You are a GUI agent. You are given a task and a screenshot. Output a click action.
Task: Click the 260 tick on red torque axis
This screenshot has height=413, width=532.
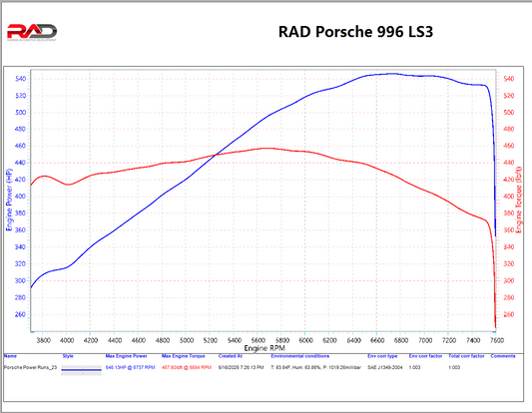[x=509, y=314]
